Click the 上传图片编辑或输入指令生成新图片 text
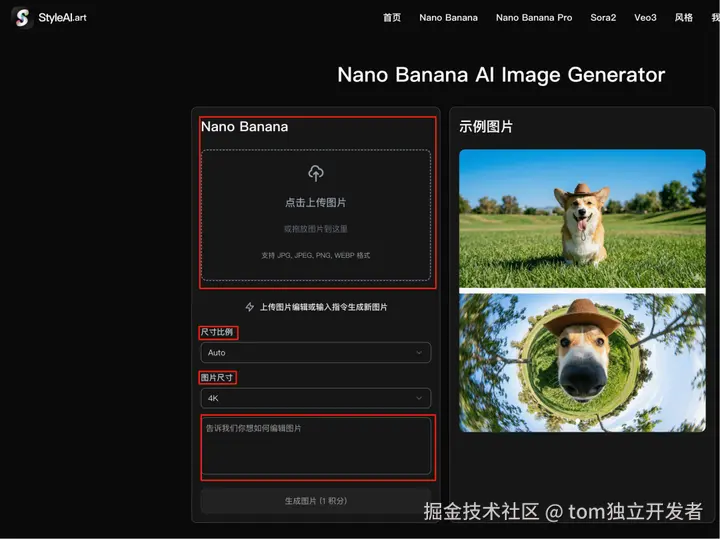 tap(323, 307)
